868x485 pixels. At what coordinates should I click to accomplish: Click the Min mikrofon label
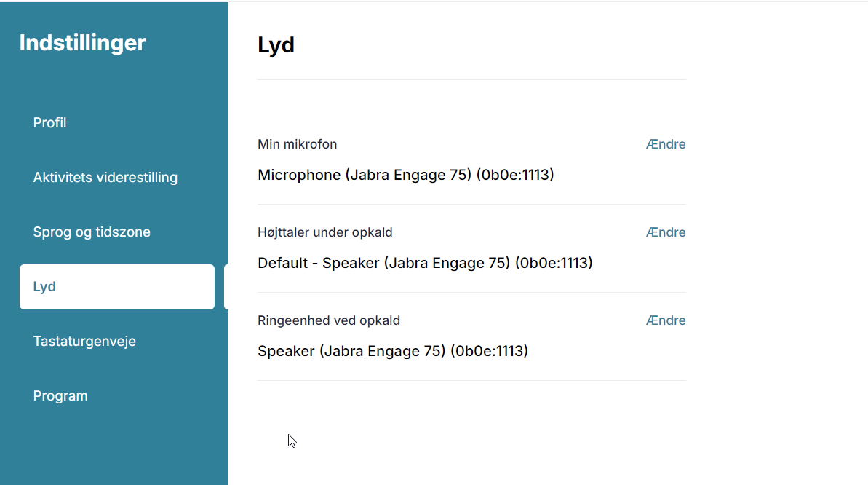[298, 144]
